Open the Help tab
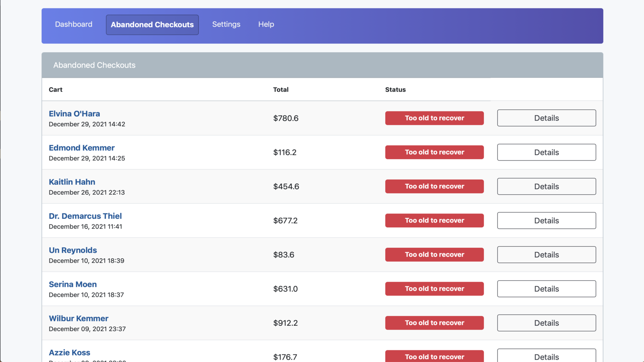Viewport: 644px width, 362px height. [266, 25]
